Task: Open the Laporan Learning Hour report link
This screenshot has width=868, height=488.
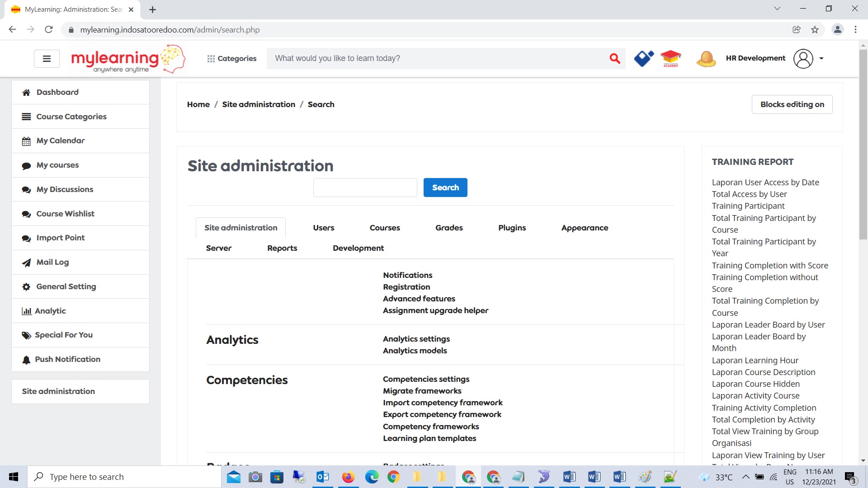Action: (x=755, y=360)
